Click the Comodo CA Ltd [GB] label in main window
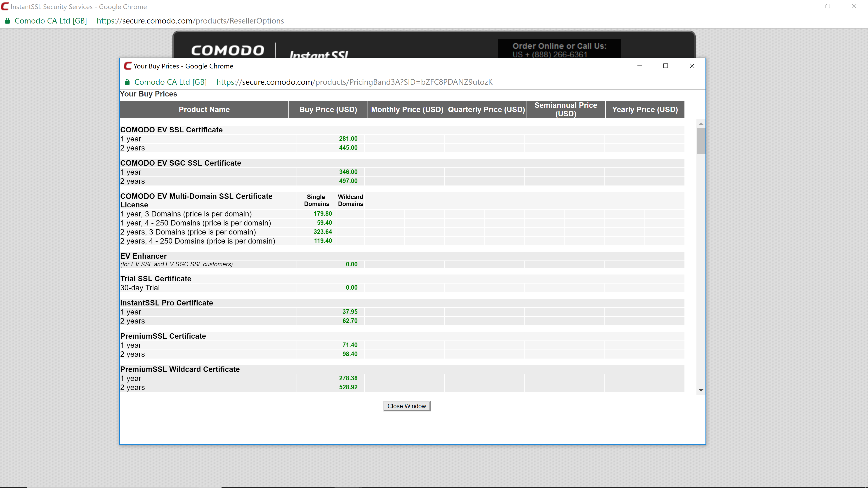 pyautogui.click(x=51, y=21)
